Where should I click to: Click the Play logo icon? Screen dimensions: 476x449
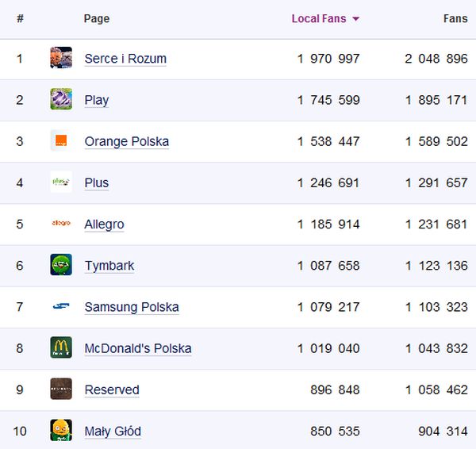(x=61, y=99)
